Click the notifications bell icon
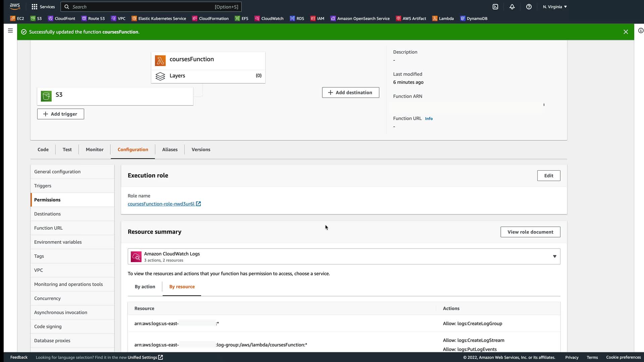 [x=512, y=7]
